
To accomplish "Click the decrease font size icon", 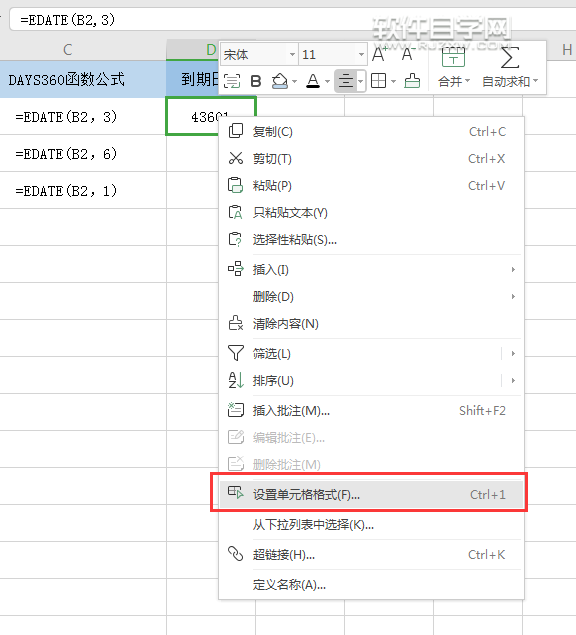I will [x=408, y=54].
